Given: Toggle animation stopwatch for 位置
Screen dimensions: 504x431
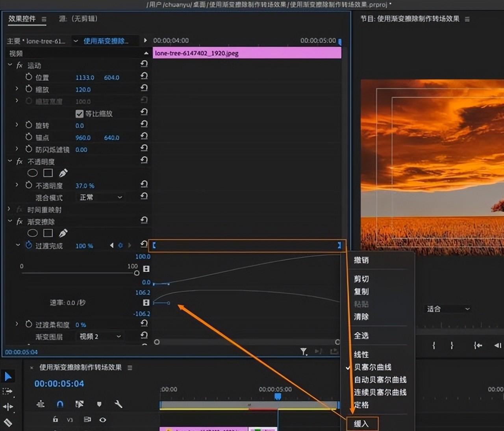Looking at the screenshot, I should pos(29,77).
